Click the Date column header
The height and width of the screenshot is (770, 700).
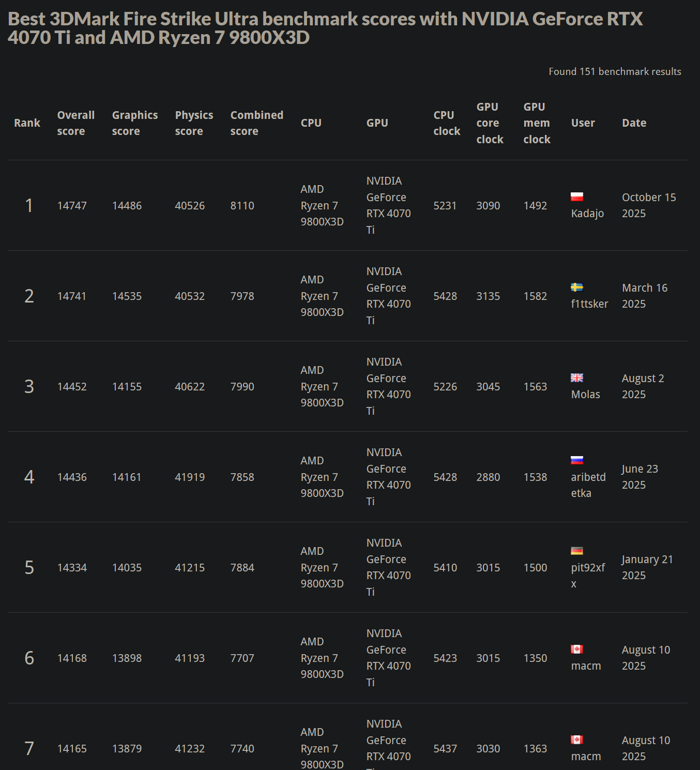pyautogui.click(x=634, y=123)
